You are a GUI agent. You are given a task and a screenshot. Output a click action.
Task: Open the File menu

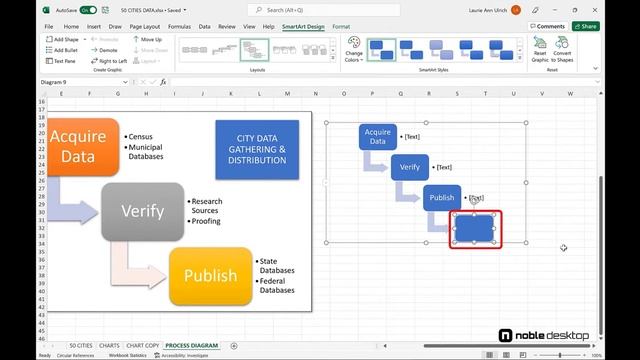tap(49, 27)
